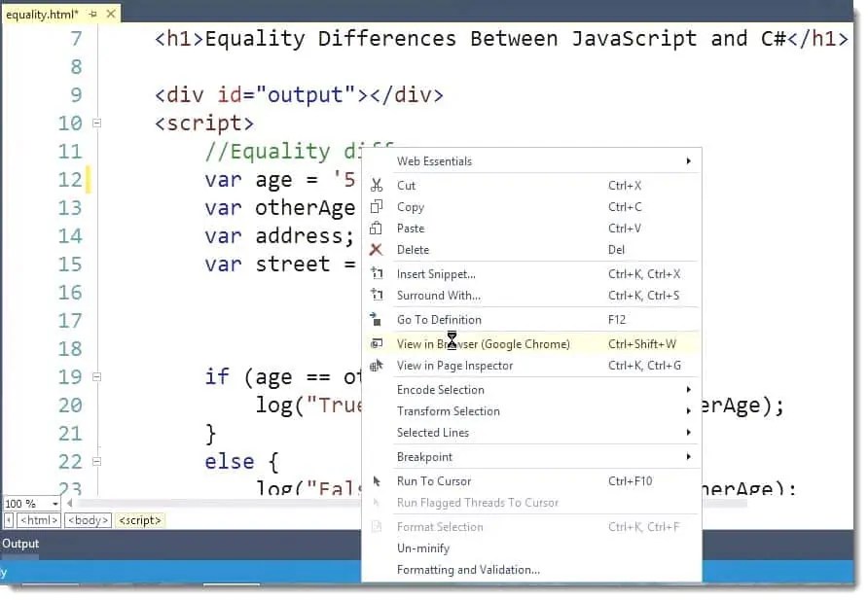Open the Breakpoint submenu
This screenshot has height=600, width=868.
coord(424,456)
